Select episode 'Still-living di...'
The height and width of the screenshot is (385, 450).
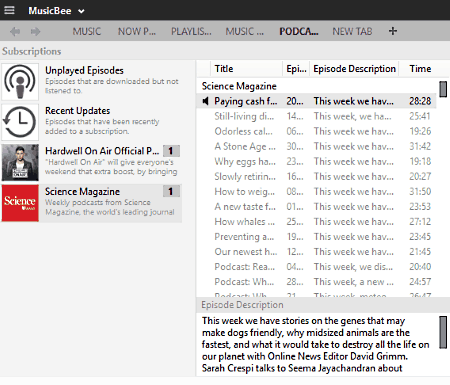pos(244,116)
